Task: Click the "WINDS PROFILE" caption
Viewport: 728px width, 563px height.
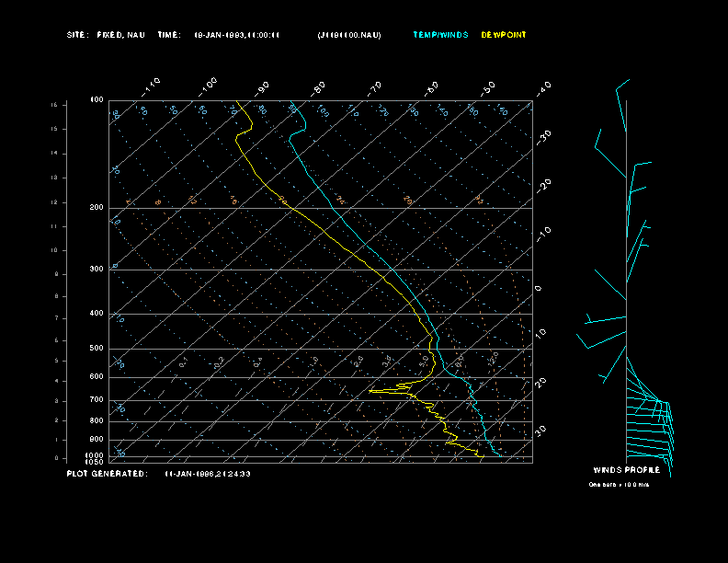Action: 626,470
